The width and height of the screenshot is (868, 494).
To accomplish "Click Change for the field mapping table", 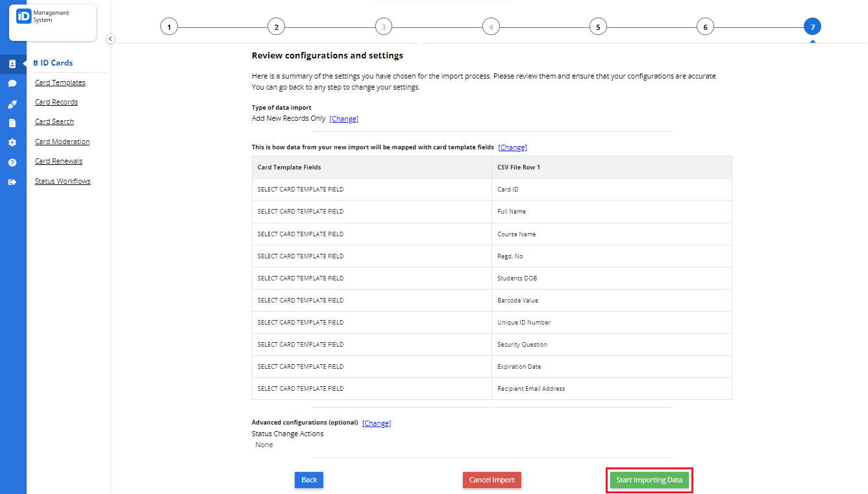I will click(x=512, y=147).
